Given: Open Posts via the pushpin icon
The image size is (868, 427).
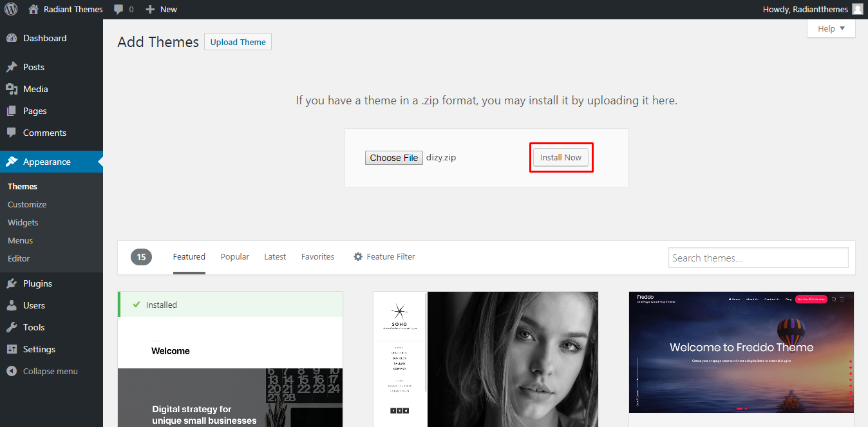Looking at the screenshot, I should (12, 67).
